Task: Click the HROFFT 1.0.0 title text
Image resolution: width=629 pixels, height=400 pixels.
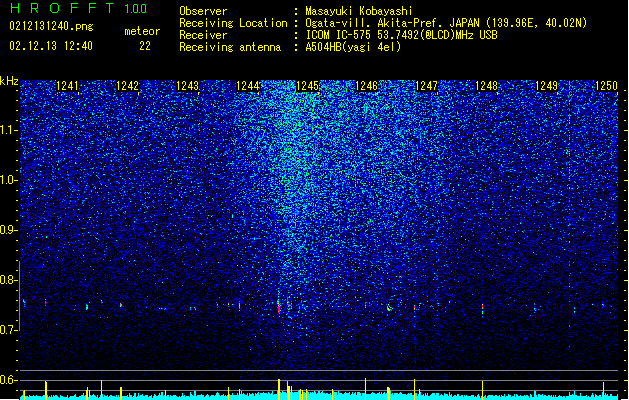Action: click(x=78, y=8)
